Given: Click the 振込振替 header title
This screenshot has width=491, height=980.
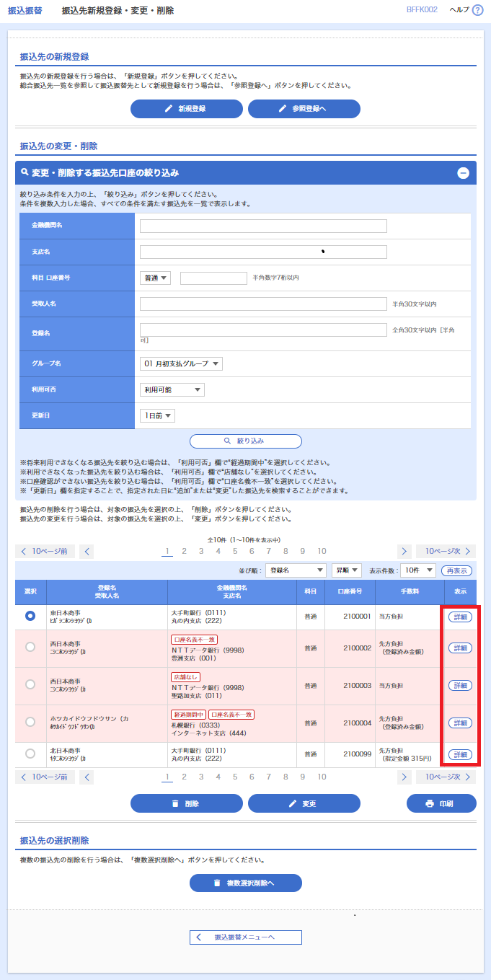Looking at the screenshot, I should click(25, 11).
